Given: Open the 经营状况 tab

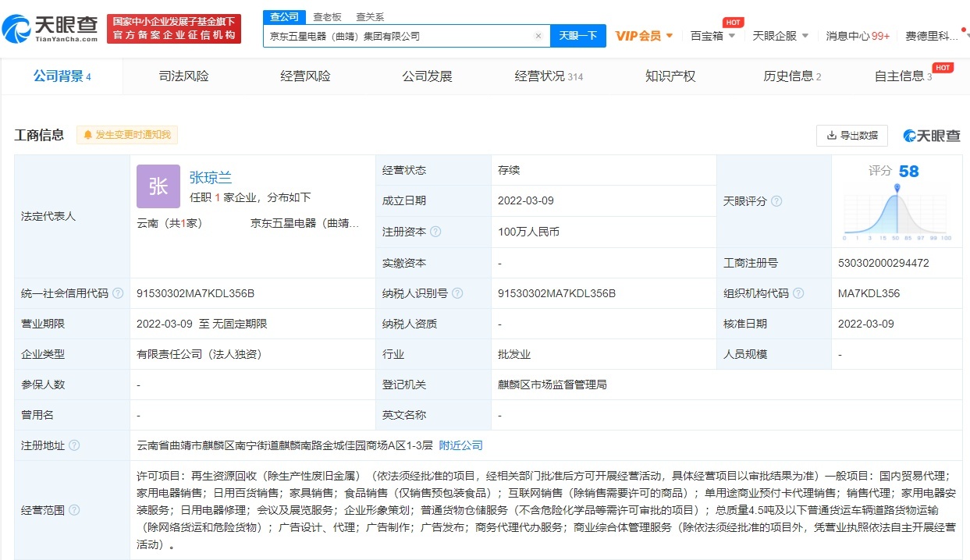Looking at the screenshot, I should pos(549,76).
